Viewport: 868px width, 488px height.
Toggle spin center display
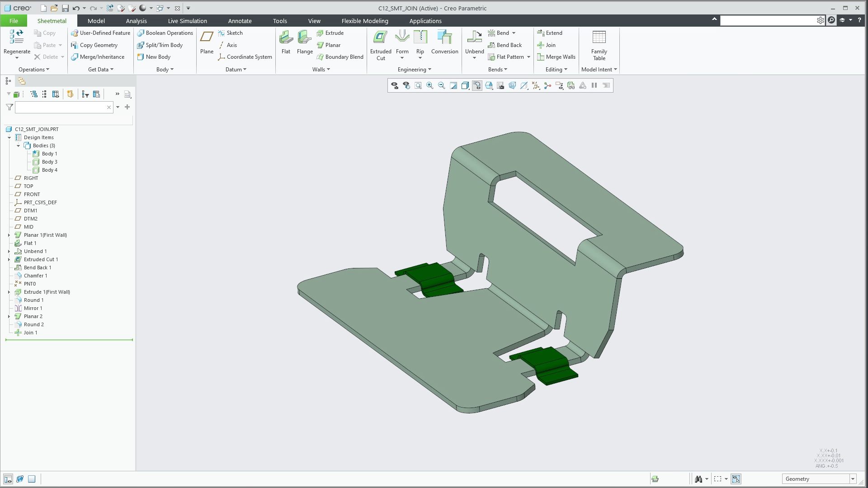pos(547,85)
